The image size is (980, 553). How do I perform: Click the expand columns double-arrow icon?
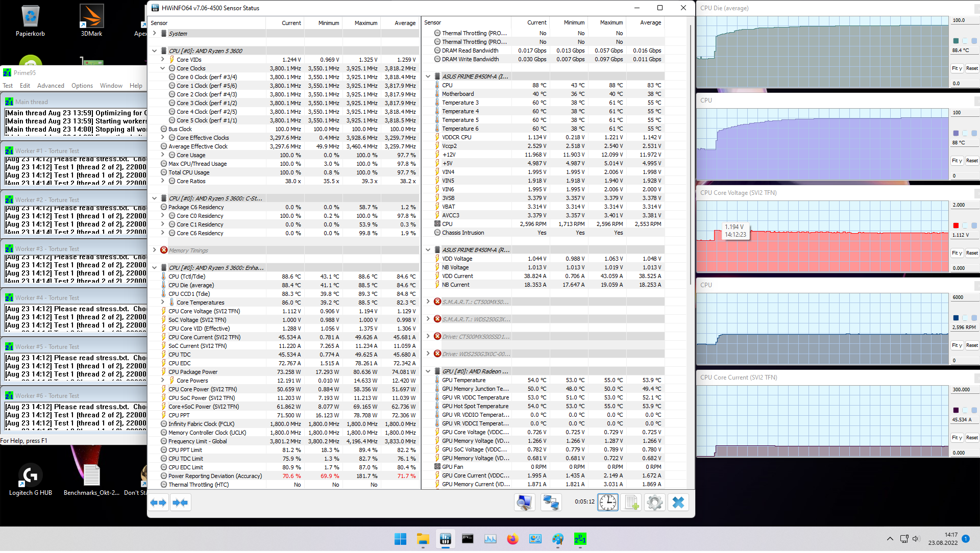159,502
